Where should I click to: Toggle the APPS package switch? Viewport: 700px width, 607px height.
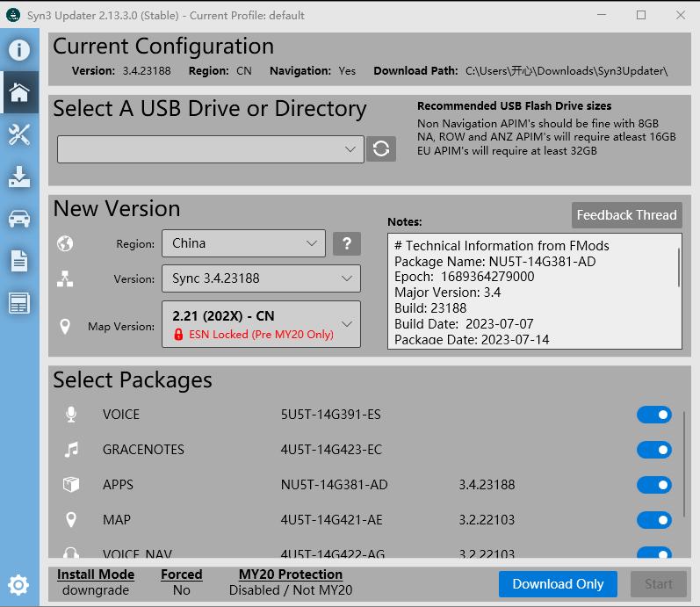tap(654, 485)
